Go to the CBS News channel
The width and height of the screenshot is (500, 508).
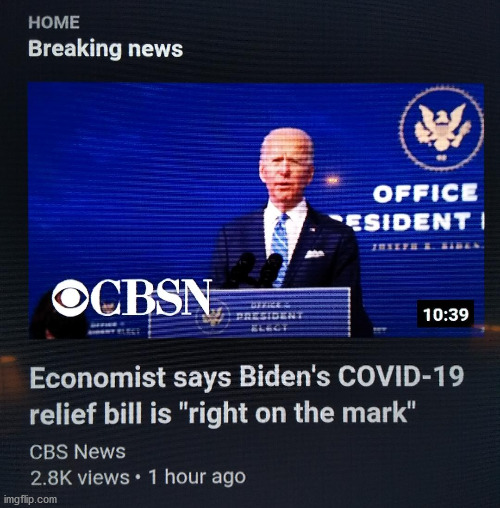pyautogui.click(x=77, y=452)
